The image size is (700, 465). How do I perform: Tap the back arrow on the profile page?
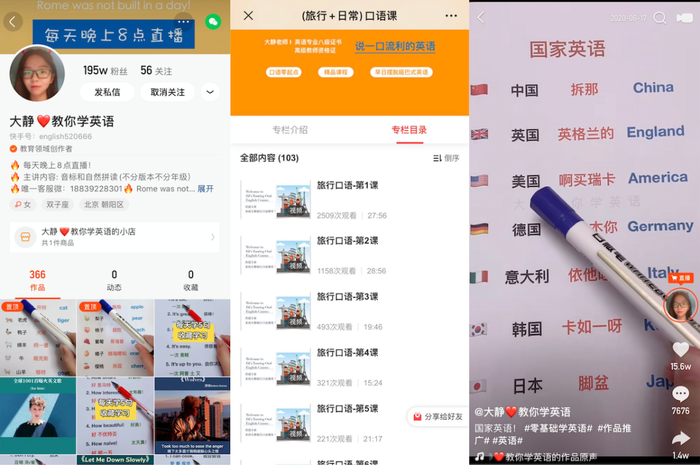tap(13, 21)
